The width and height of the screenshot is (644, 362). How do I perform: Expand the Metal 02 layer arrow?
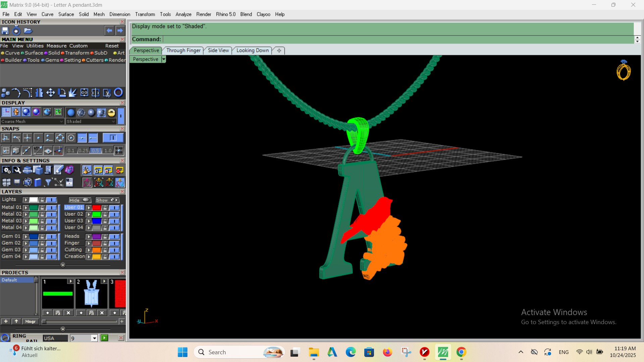click(25, 215)
